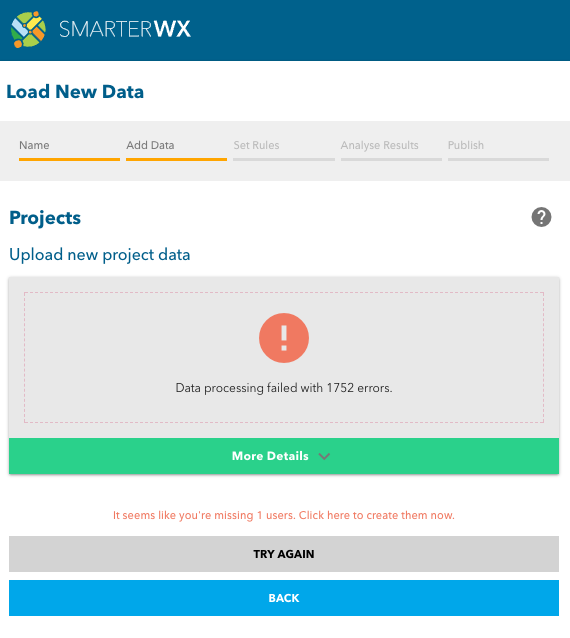Click the SMARTERWX brand name text
The width and height of the screenshot is (570, 638).
click(125, 29)
